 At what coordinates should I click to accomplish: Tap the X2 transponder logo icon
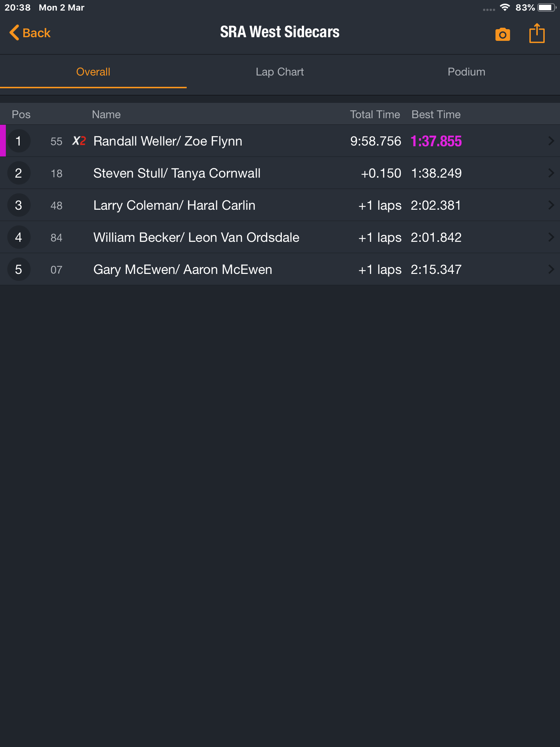click(x=79, y=141)
